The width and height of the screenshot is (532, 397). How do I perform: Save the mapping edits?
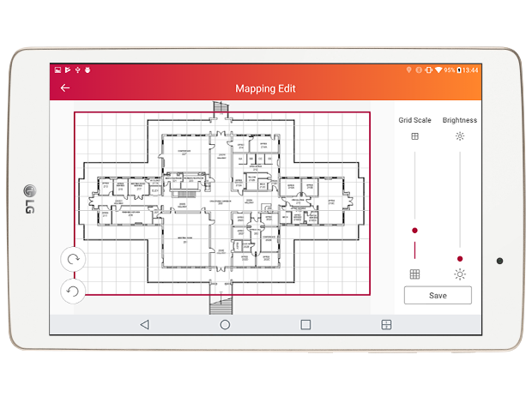click(438, 295)
